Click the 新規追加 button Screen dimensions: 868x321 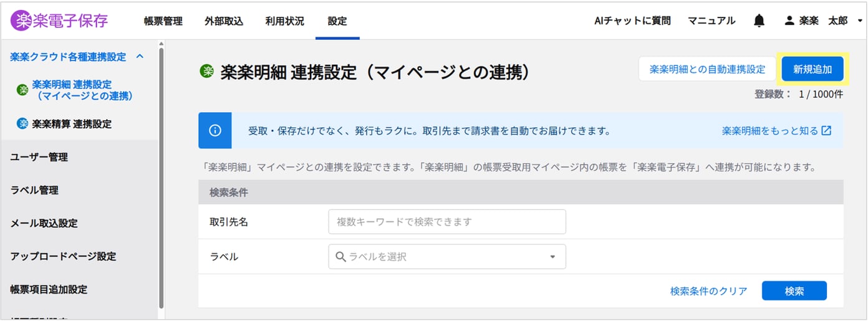pos(813,69)
